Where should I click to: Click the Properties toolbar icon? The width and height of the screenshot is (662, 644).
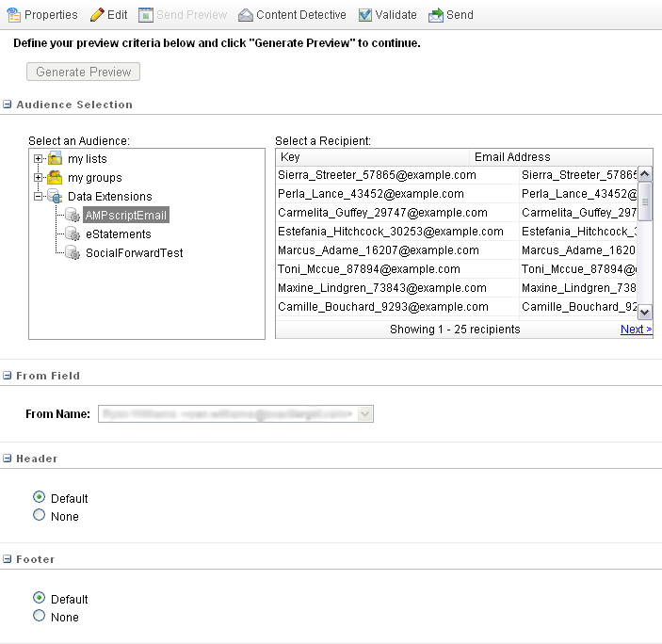(x=14, y=15)
